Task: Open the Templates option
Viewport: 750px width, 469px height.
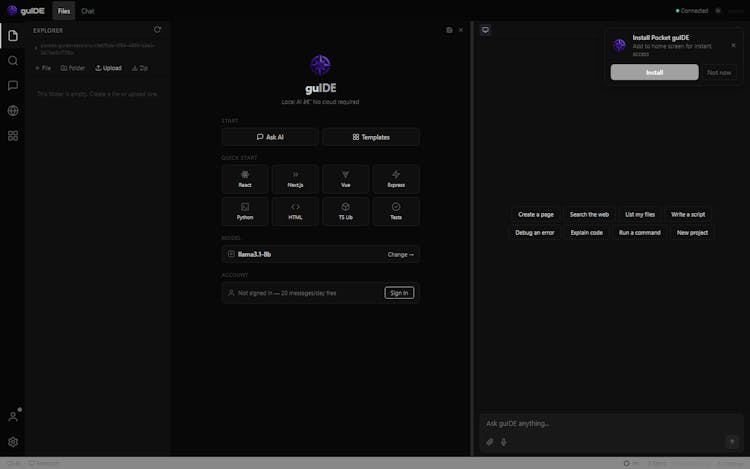Action: 371,137
